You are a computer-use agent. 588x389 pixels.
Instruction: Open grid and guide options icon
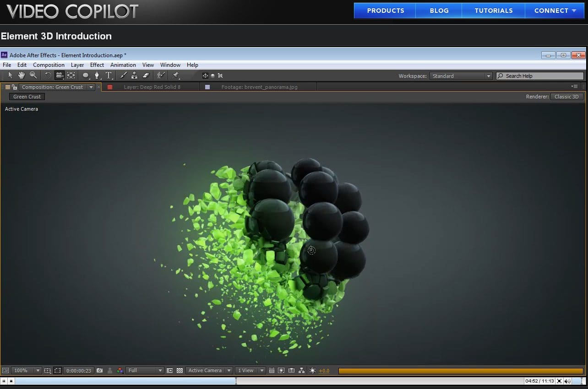coord(48,370)
